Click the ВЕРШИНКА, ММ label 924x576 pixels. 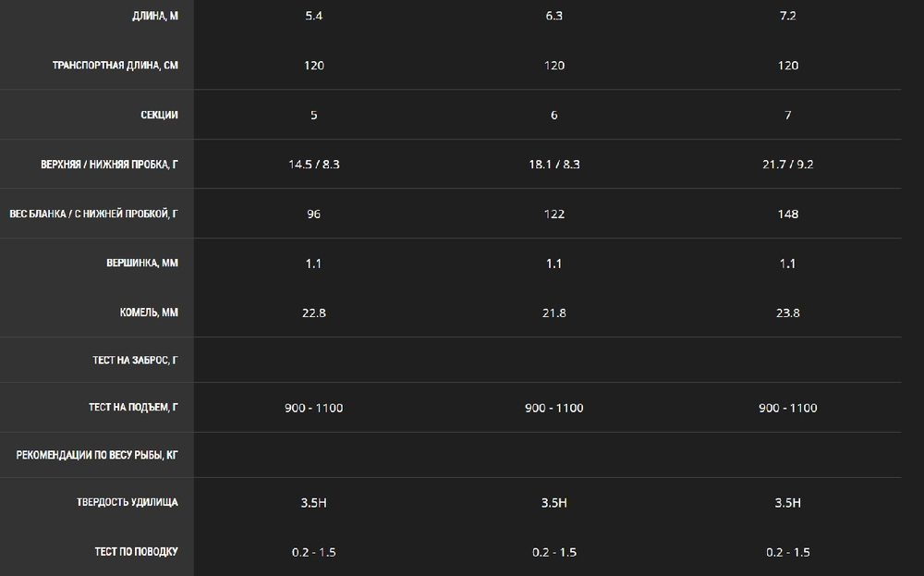click(142, 263)
